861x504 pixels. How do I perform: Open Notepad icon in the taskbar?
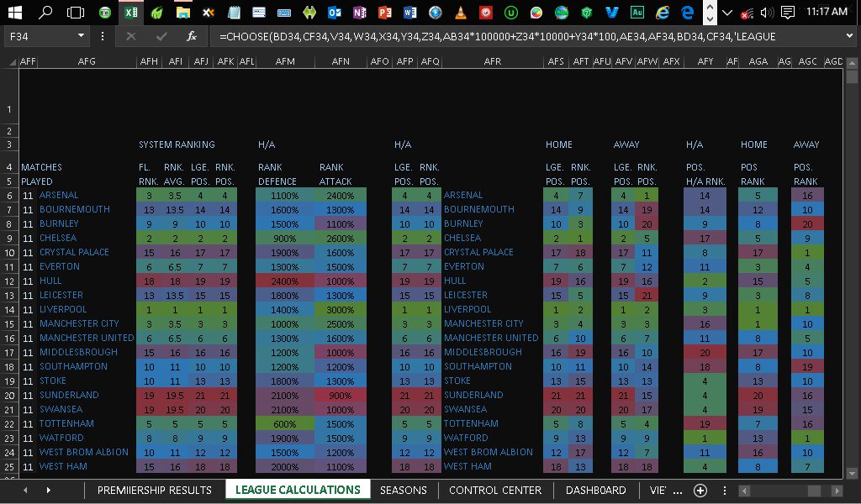pyautogui.click(x=234, y=12)
